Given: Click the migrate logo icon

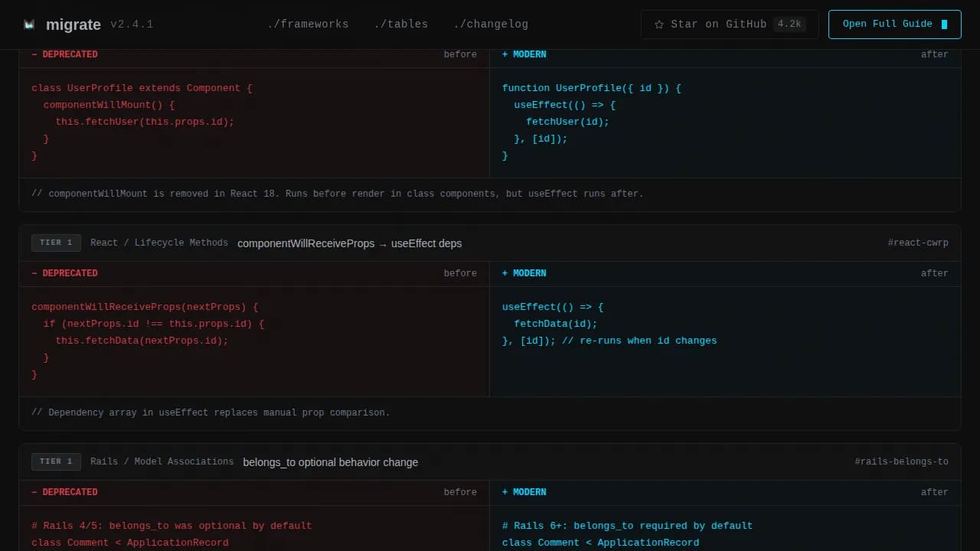Looking at the screenshot, I should [29, 24].
